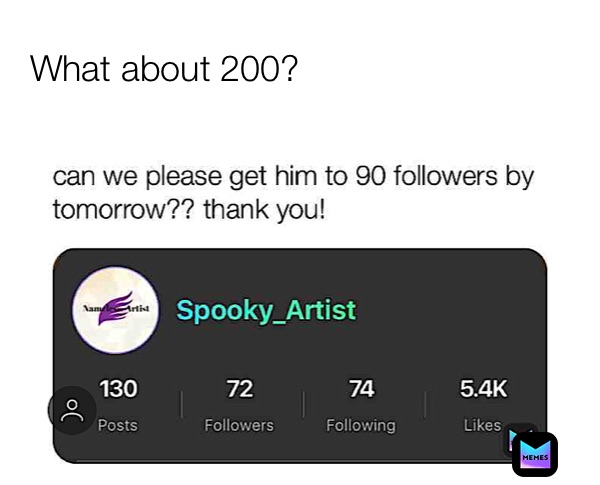This screenshot has height=485, width=600.
Task: Open the Following list label
Action: tap(361, 426)
